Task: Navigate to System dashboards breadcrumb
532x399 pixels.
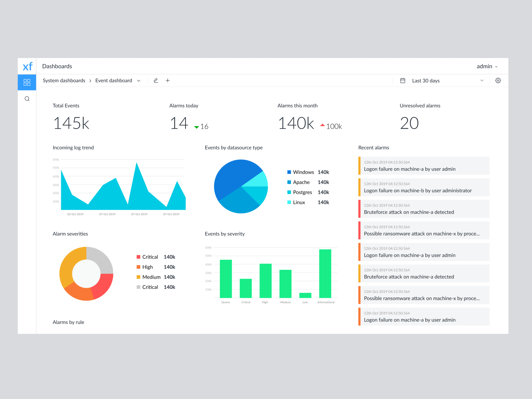Action: 64,80
